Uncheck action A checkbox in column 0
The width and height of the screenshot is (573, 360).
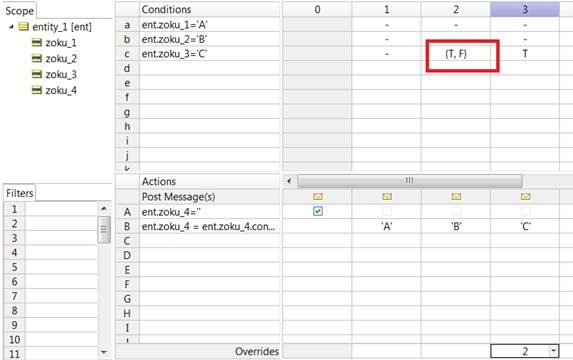(x=318, y=211)
